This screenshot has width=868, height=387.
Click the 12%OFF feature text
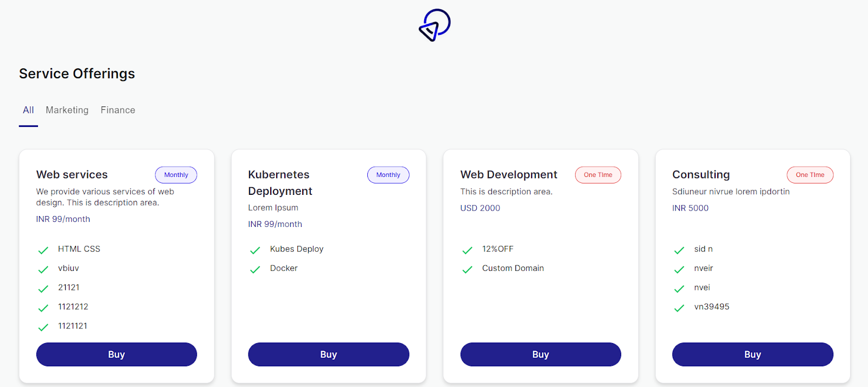click(x=498, y=249)
